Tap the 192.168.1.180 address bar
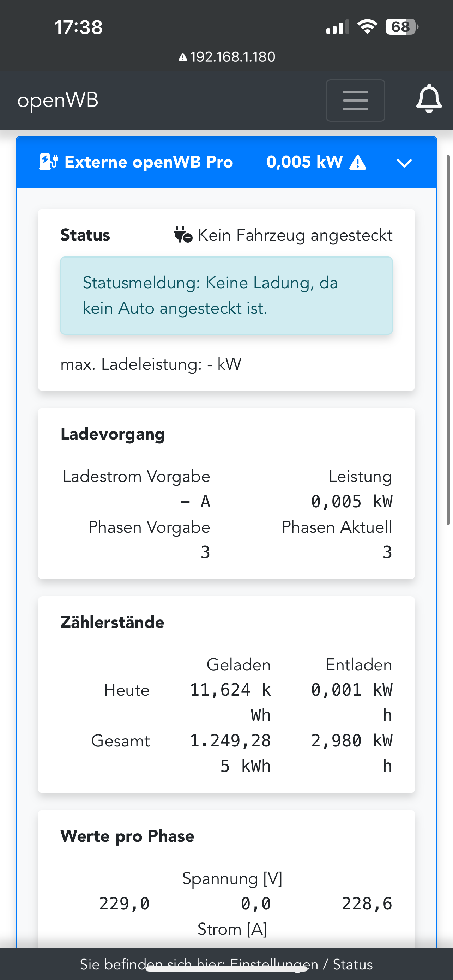Screen dimensions: 453x980 tap(232, 57)
